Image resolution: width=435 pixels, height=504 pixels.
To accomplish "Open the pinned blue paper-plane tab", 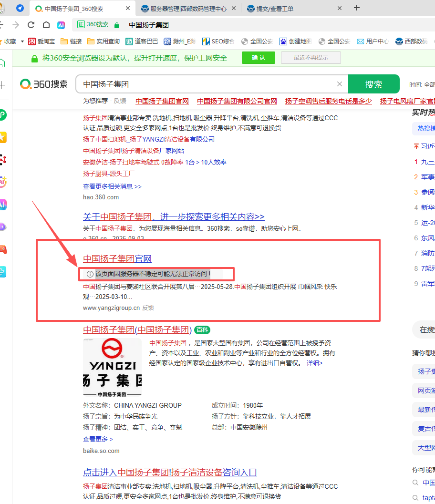I will pyautogui.click(x=20, y=8).
